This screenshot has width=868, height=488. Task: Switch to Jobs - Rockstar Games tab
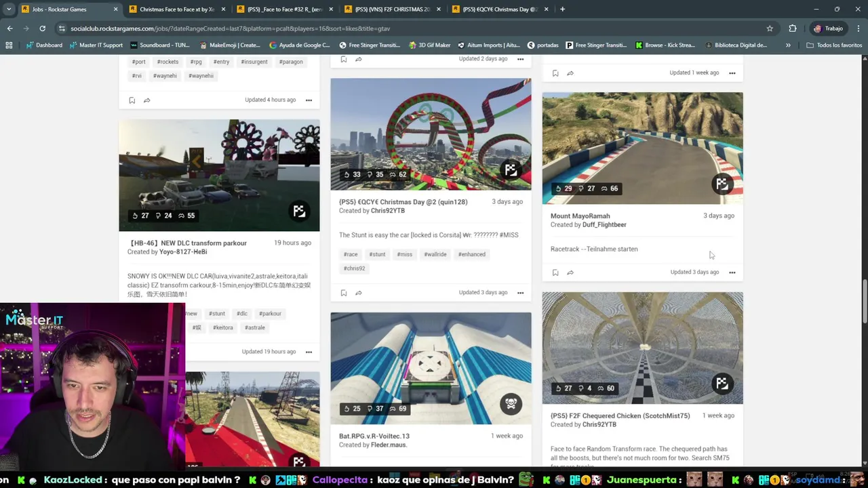[x=68, y=9]
